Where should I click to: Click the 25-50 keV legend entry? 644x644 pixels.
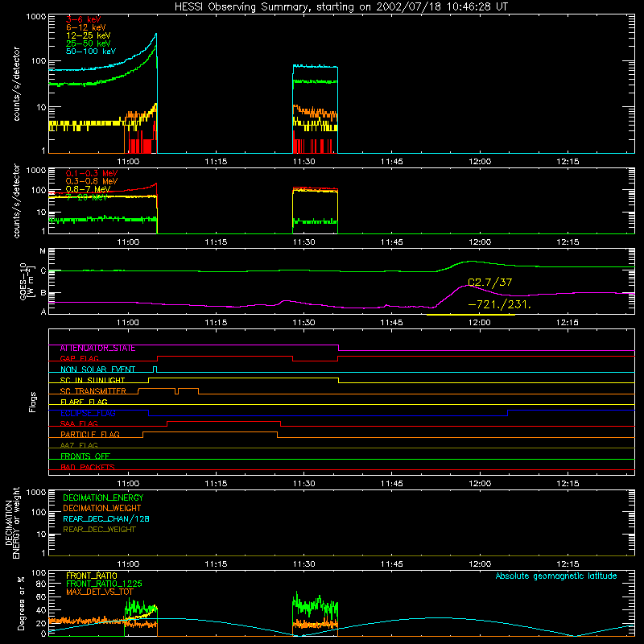pos(89,43)
